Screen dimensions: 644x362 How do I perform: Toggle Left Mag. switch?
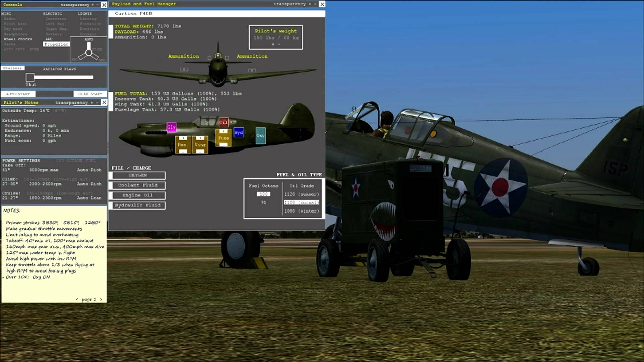56,24
